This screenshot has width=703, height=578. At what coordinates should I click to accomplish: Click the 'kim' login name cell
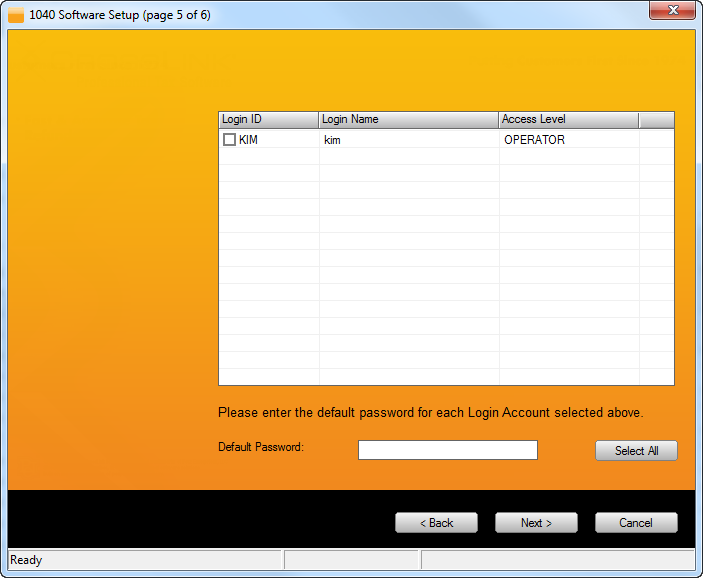pyautogui.click(x=333, y=140)
